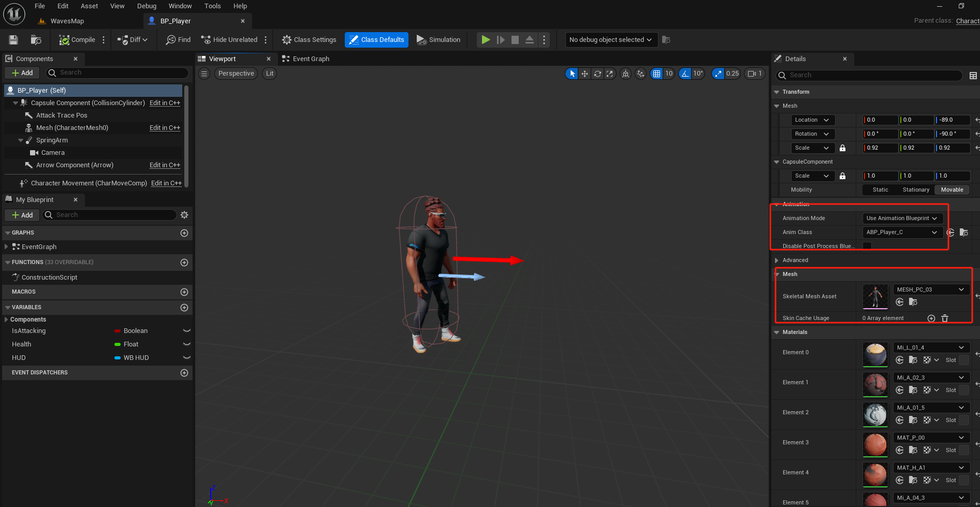Open viewport options hamburger menu

click(x=204, y=74)
